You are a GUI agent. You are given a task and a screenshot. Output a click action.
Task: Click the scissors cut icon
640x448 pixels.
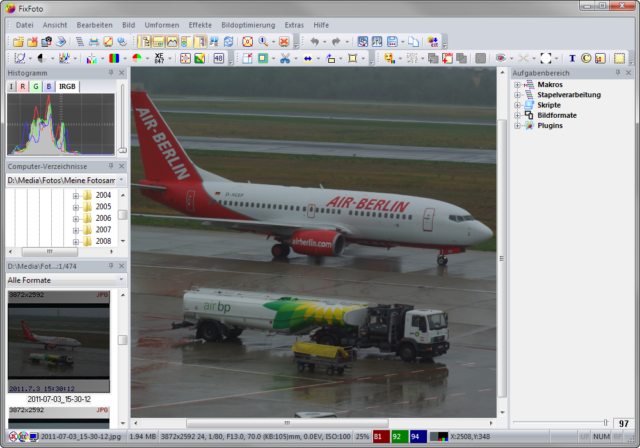pos(285,58)
